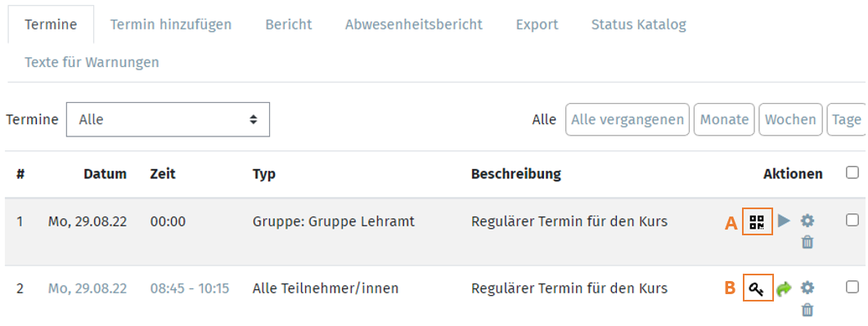Open the date link Mo, 29.08.22 in row 2
The image size is (868, 326).
click(88, 288)
